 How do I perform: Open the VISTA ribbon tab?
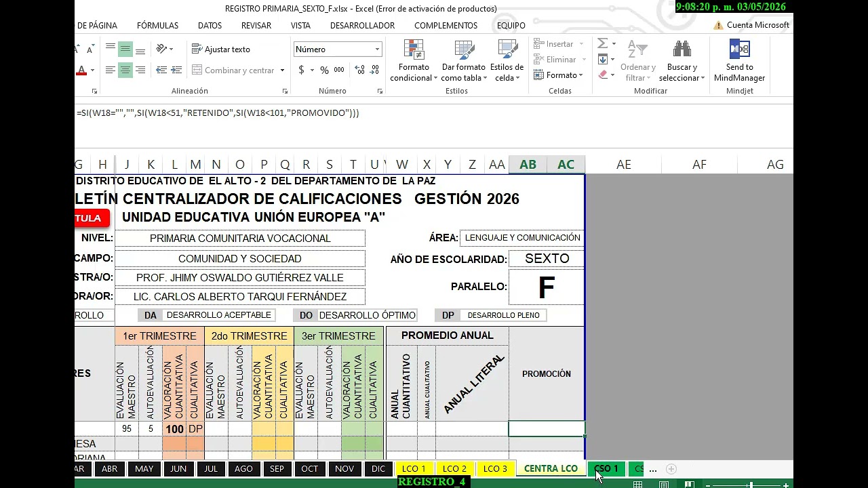tap(300, 25)
